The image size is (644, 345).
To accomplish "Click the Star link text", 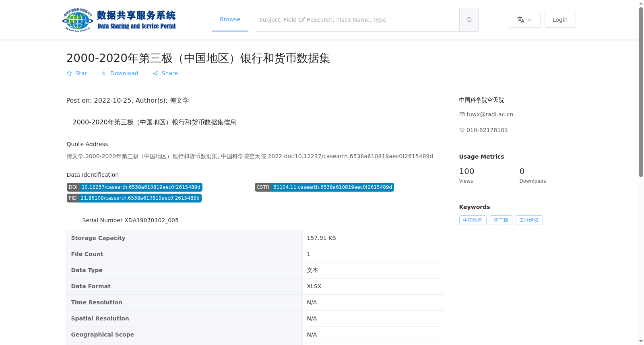I will pyautogui.click(x=81, y=73).
